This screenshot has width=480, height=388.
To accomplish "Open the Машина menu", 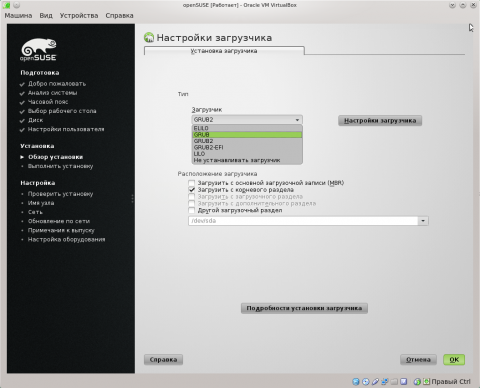I will tap(18, 16).
